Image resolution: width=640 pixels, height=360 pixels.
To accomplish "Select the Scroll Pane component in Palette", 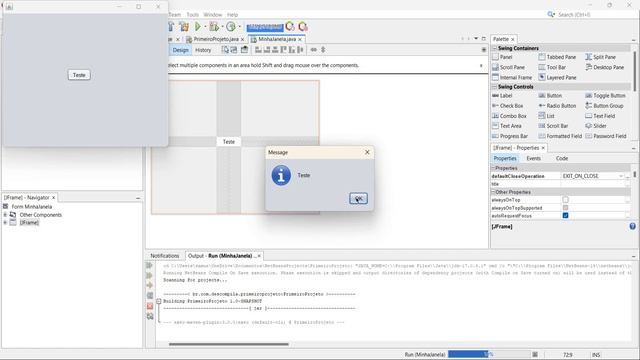I will (509, 67).
